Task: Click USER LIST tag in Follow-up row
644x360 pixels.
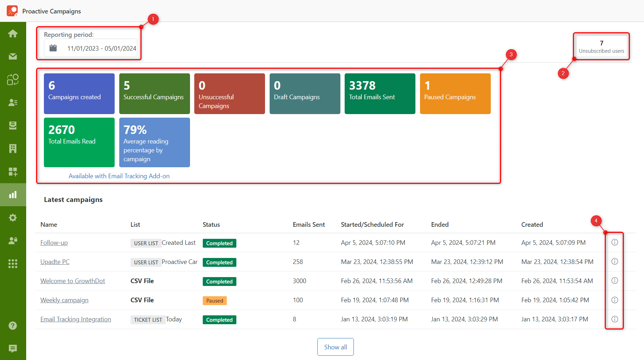Action: tap(146, 243)
